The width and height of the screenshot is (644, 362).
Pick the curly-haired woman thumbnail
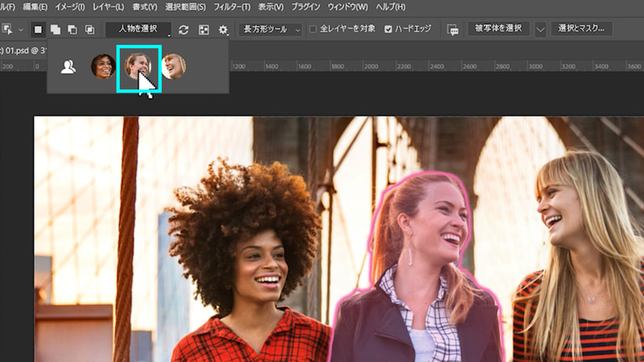[x=103, y=66]
